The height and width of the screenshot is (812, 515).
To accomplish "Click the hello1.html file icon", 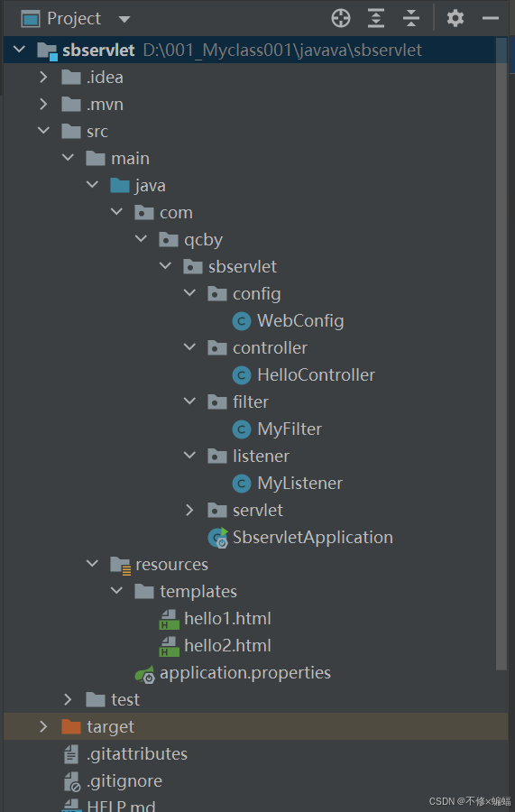I will pyautogui.click(x=169, y=619).
